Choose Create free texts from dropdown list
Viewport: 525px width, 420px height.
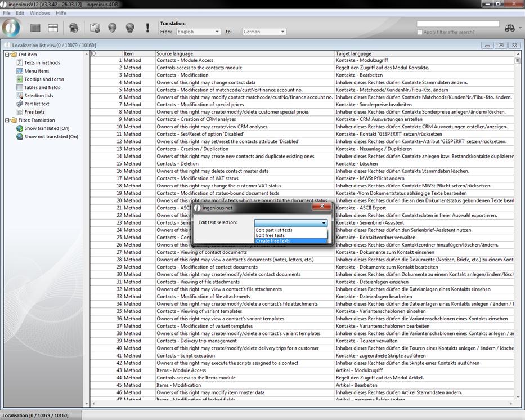click(273, 241)
